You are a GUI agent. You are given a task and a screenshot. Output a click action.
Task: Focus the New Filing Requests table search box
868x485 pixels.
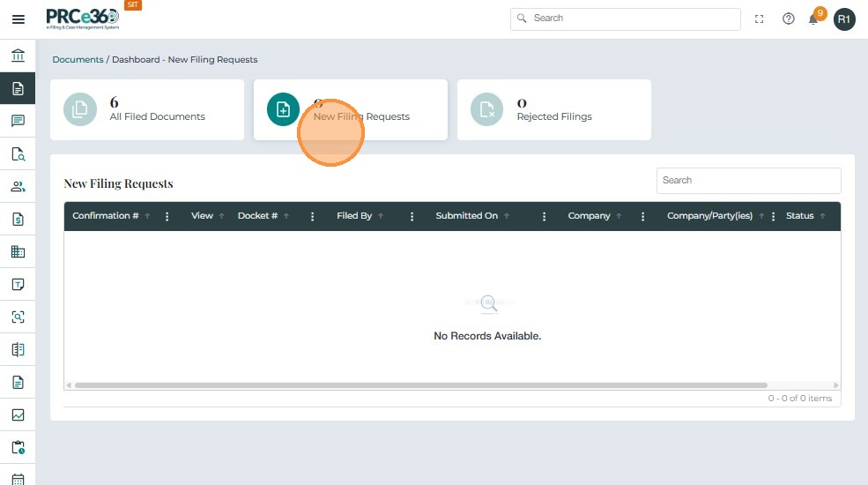(x=748, y=181)
